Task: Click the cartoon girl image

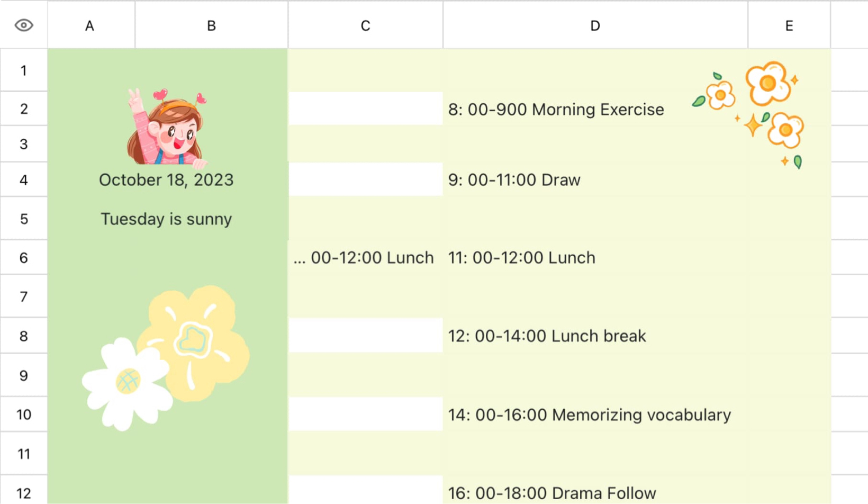Action: (x=167, y=127)
